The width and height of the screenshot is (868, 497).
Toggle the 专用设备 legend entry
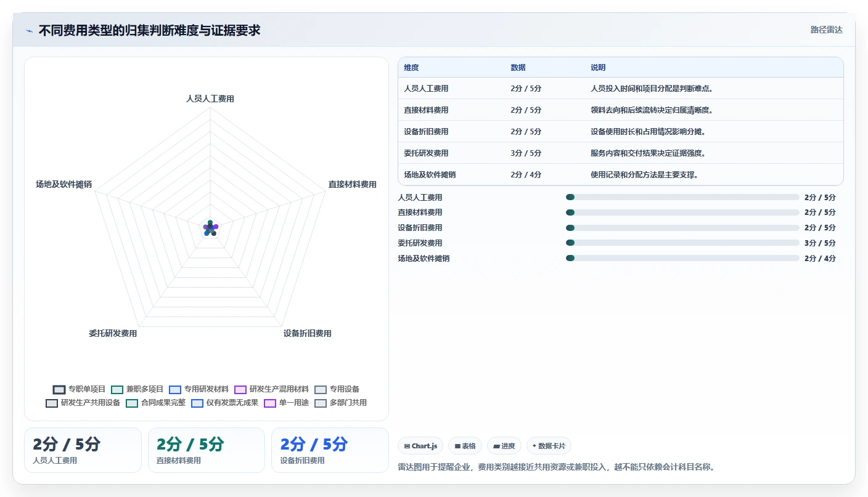tap(337, 389)
